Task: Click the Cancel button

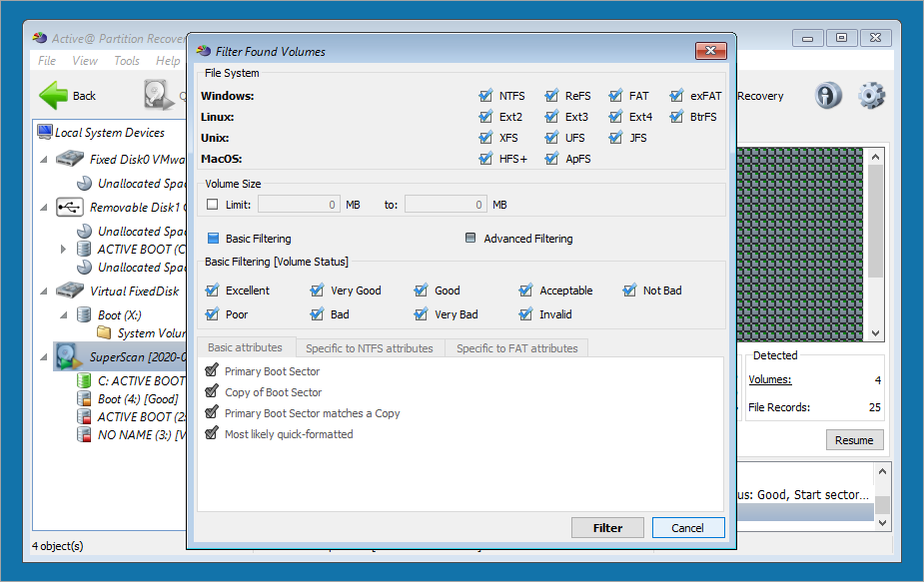Action: 687,528
